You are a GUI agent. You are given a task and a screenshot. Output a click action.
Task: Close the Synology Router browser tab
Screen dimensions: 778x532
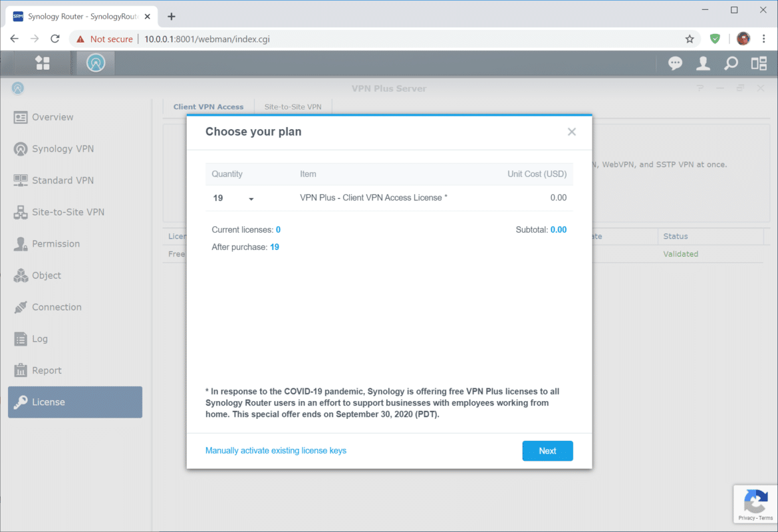[148, 17]
